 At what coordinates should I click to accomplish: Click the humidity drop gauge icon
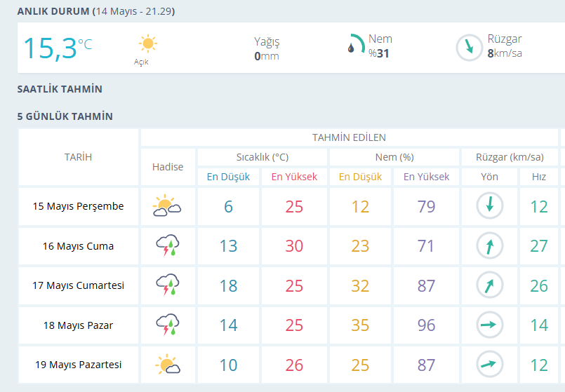pyautogui.click(x=356, y=44)
